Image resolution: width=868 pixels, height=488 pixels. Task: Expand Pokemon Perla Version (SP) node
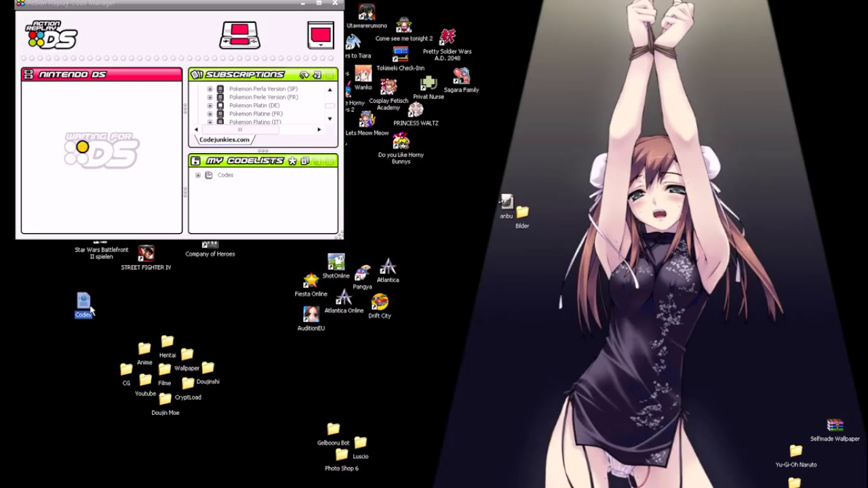point(210,89)
